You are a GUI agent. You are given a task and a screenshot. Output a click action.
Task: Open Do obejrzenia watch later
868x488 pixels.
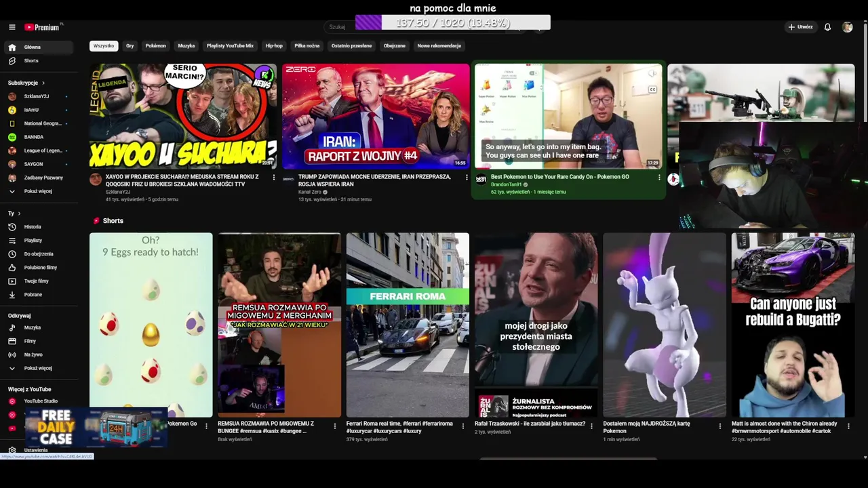pos(39,254)
